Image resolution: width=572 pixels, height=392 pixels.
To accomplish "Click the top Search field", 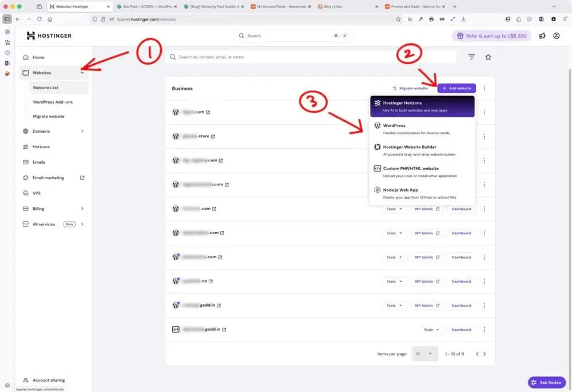I will click(293, 36).
